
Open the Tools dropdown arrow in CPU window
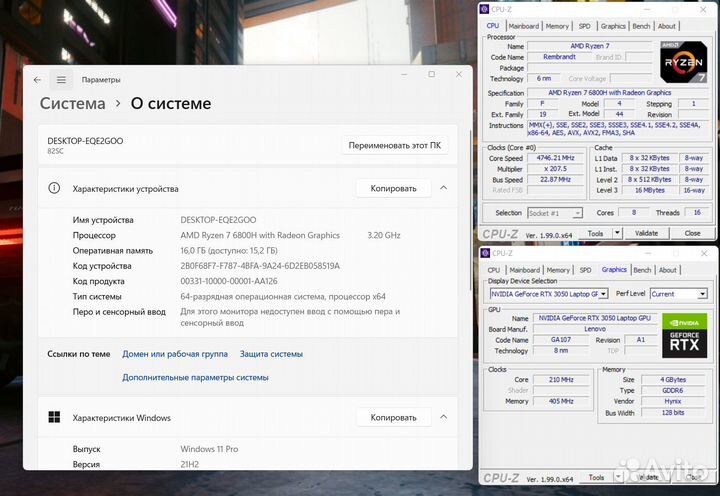pyautogui.click(x=617, y=233)
